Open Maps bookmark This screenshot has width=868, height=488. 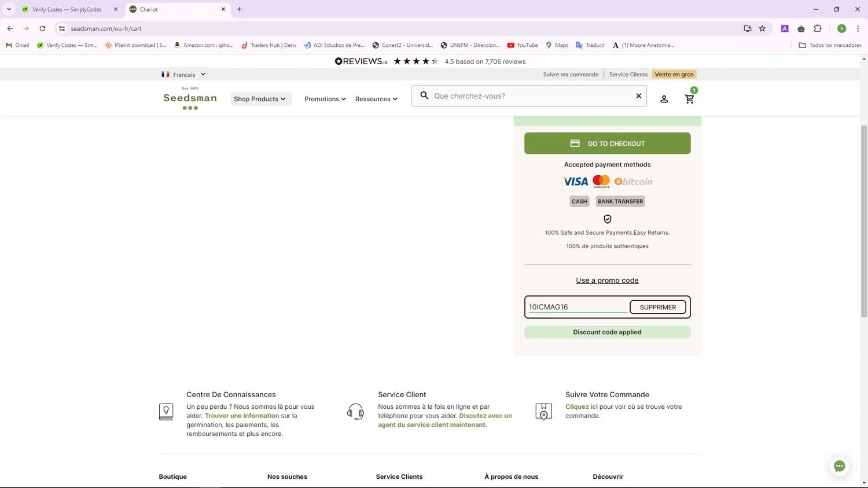pos(557,45)
